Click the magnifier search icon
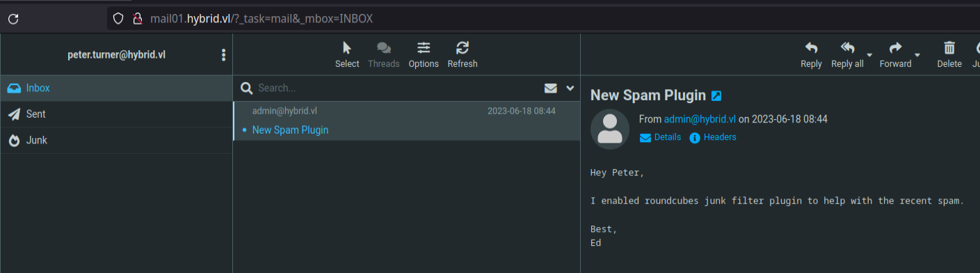Screen dimensions: 980x273 point(246,88)
